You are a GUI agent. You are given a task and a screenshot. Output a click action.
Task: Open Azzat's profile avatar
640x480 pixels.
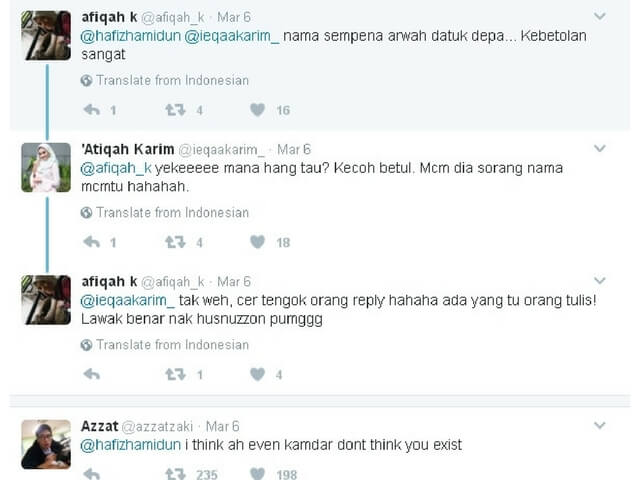coord(46,444)
